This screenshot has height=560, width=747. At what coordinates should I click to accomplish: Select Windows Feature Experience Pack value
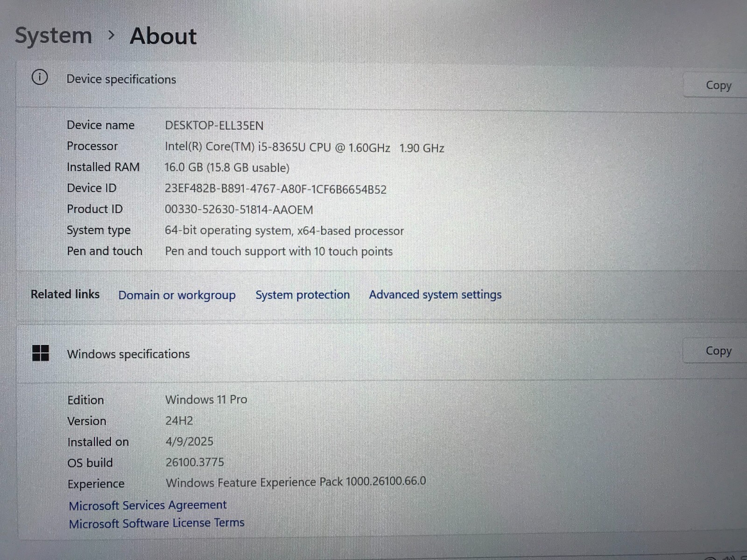coord(296,482)
